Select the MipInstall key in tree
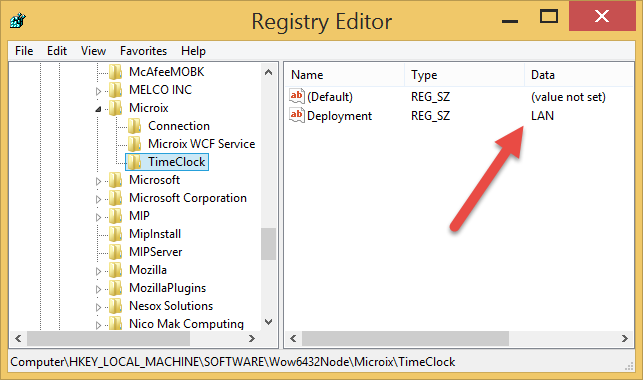Screen dimensions: 643x380 click(155, 234)
